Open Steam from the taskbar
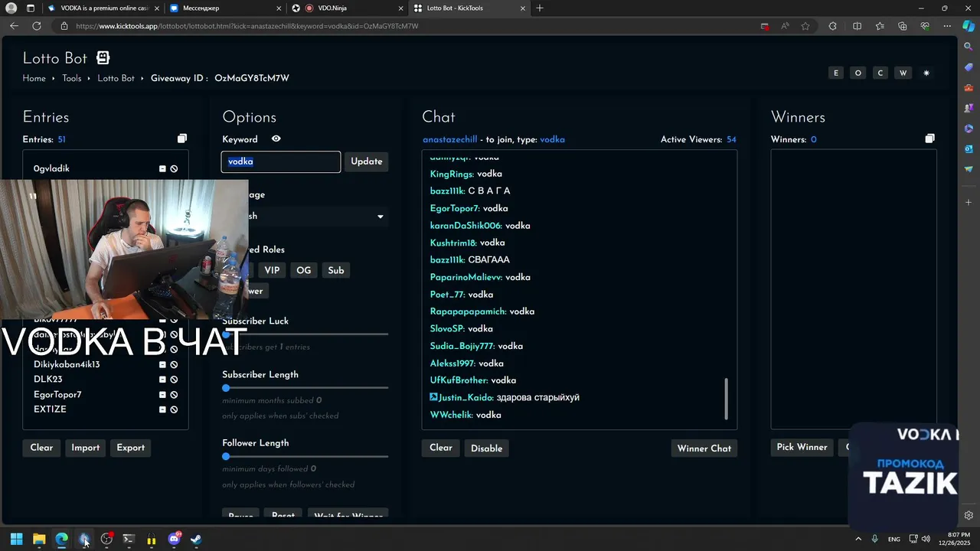Viewport: 980px width, 551px height. click(197, 539)
